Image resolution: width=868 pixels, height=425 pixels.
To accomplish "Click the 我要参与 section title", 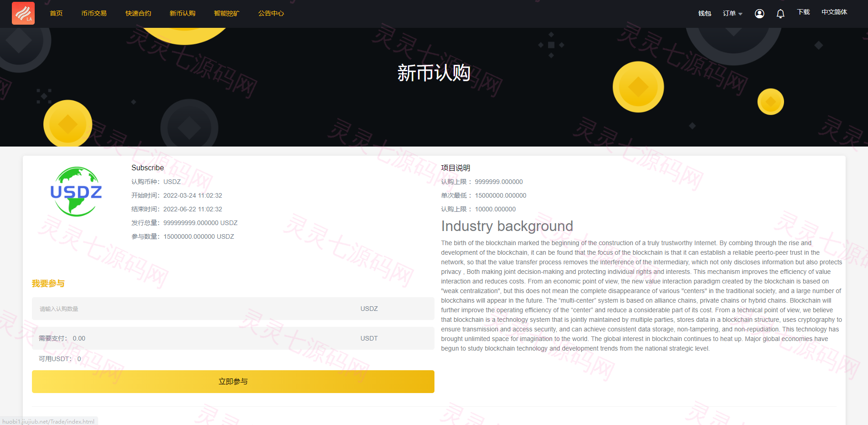I will (x=48, y=283).
